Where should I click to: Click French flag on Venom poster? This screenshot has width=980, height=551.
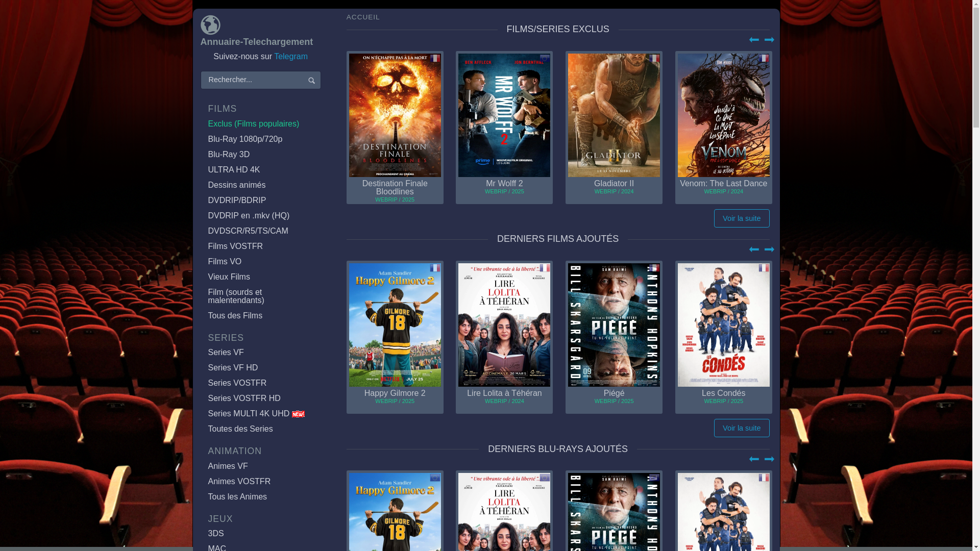(x=764, y=59)
